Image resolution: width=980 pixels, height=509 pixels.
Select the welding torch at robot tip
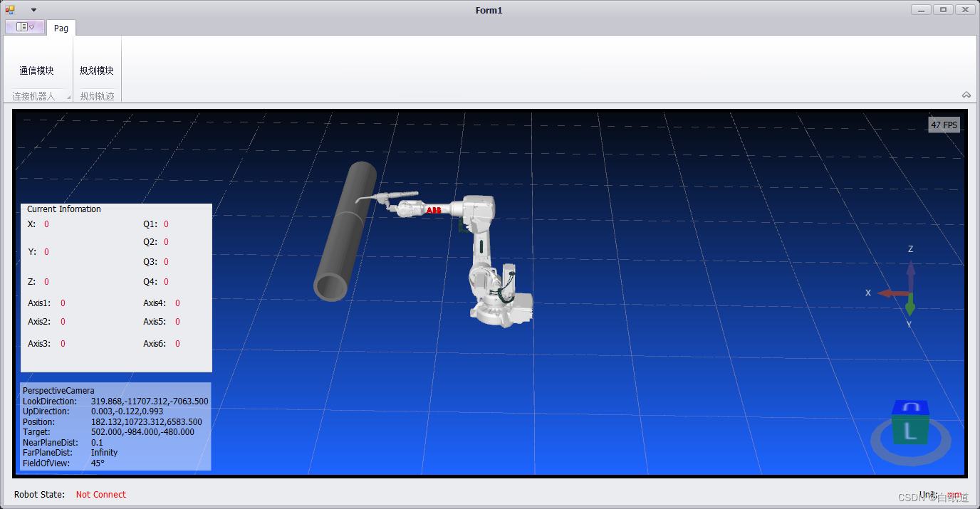(387, 198)
